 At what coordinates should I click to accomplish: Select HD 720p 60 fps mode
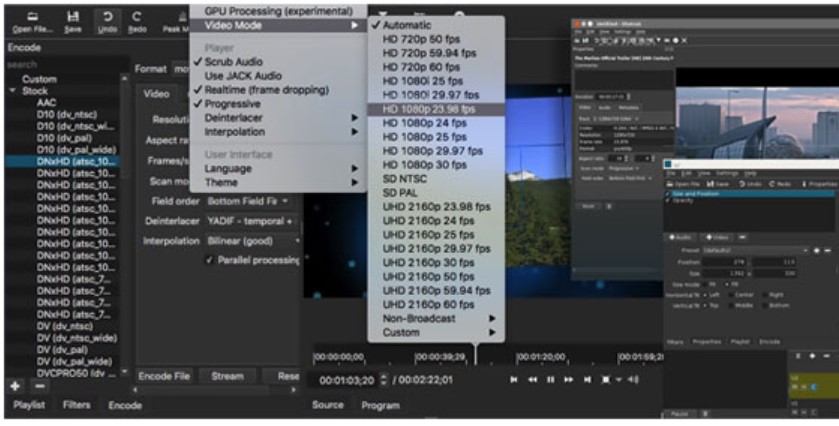tap(436, 67)
